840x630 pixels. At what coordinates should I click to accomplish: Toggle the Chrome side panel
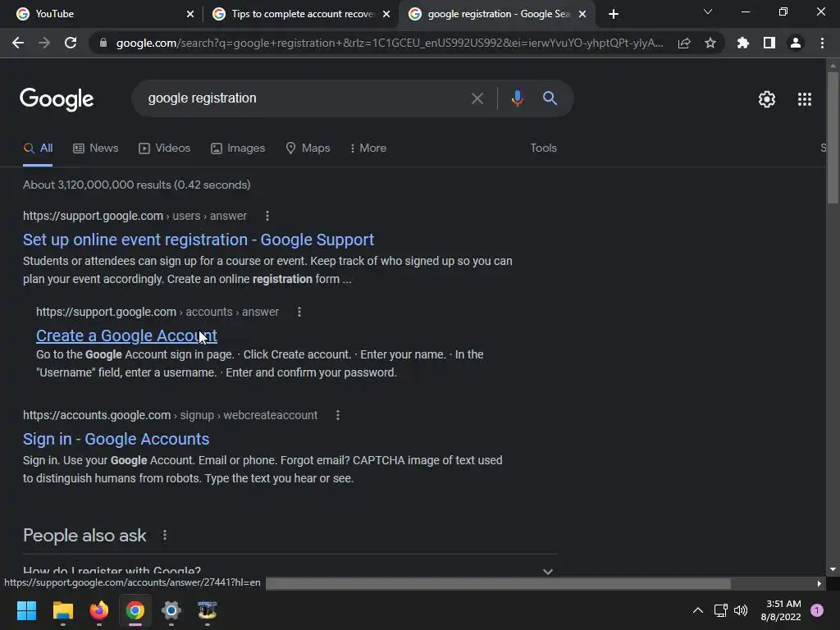point(769,43)
